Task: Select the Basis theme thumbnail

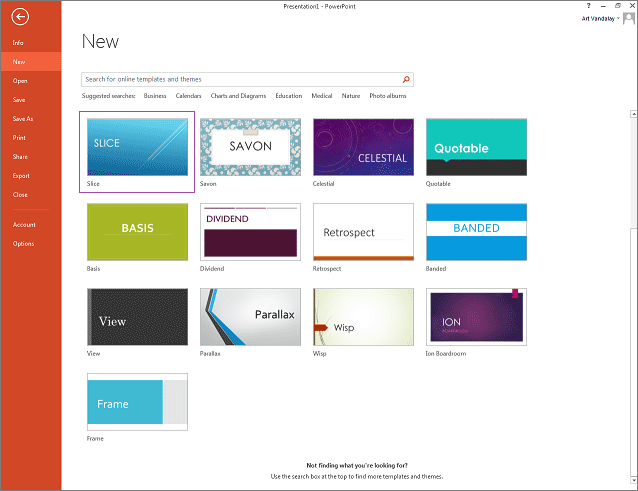Action: (x=137, y=232)
